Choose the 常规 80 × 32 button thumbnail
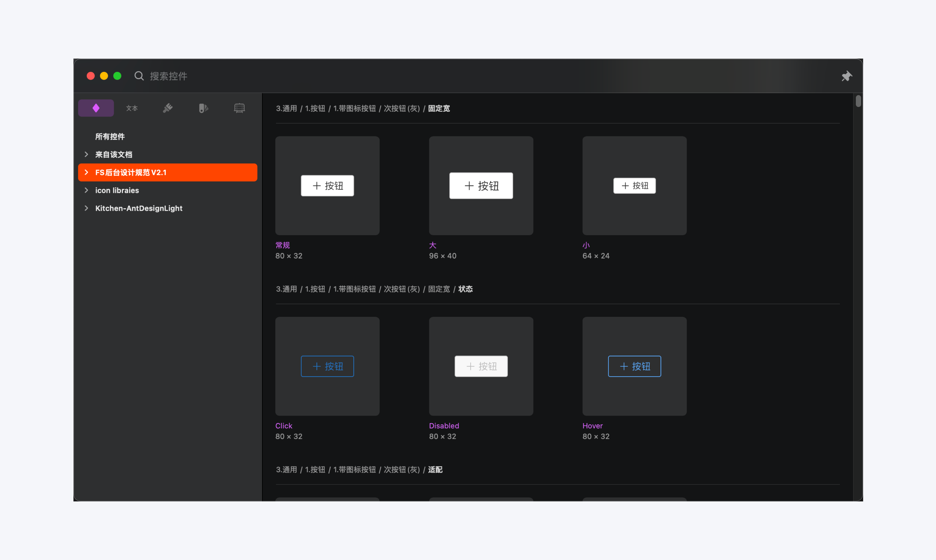936x560 pixels. 327,186
